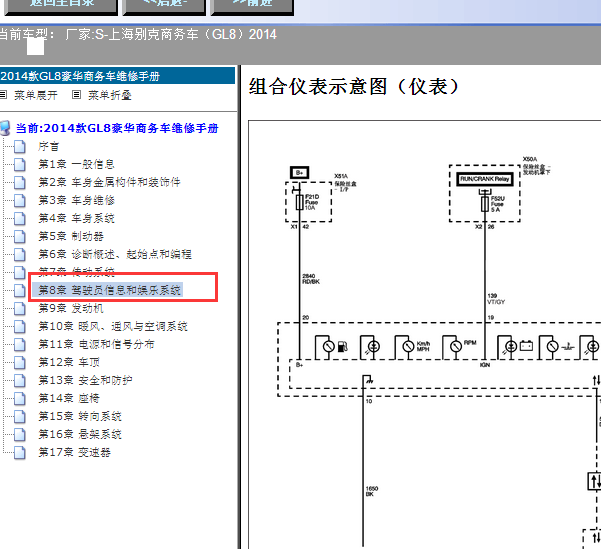Click the F52U Fuse 5A symbol
601x549 pixels.
[484, 203]
